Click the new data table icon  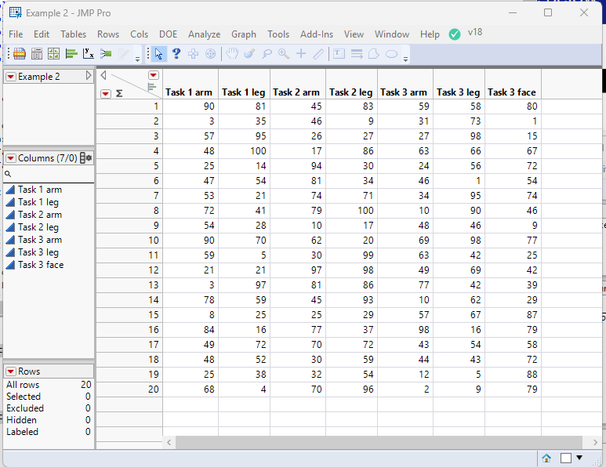coord(19,54)
